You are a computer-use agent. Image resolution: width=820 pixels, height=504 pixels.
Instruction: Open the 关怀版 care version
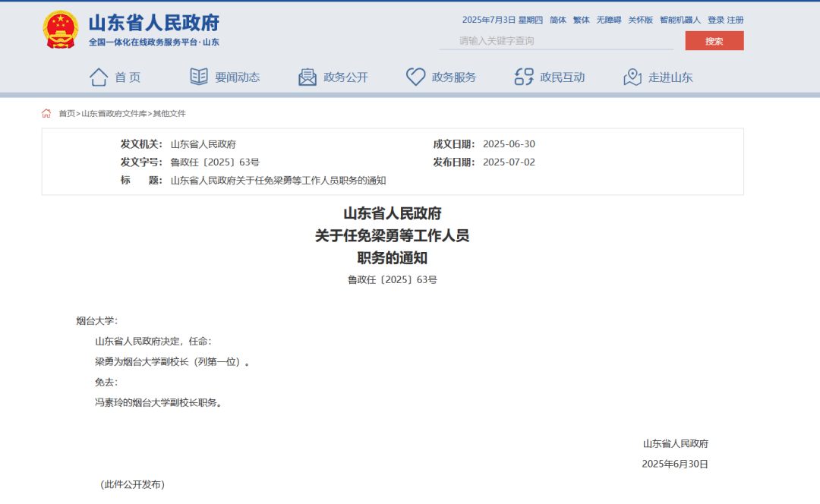[x=641, y=20]
